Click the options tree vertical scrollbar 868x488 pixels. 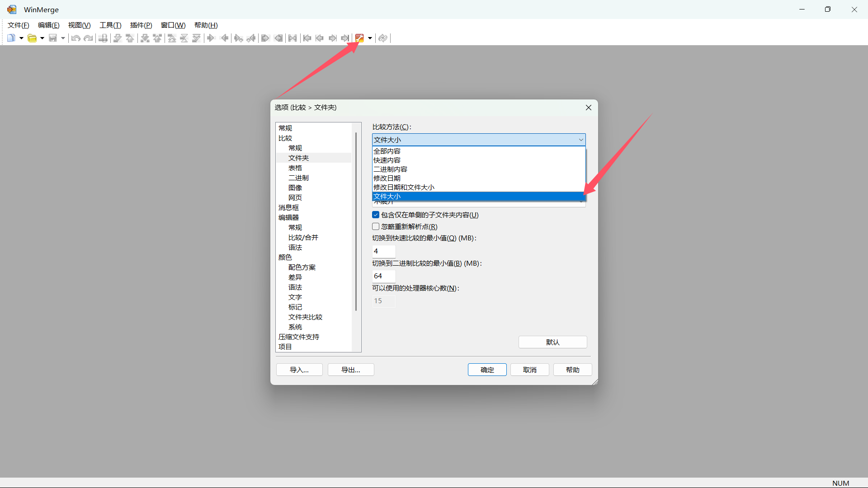356,221
